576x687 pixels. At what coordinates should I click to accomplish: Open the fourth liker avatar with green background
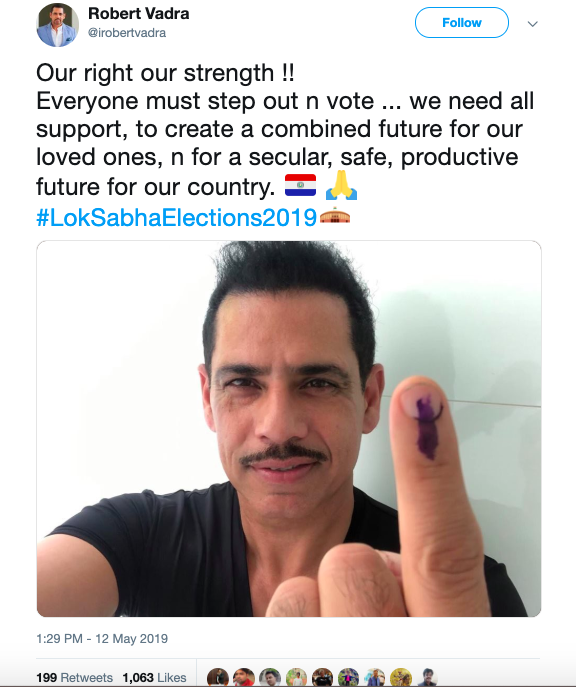click(x=296, y=678)
